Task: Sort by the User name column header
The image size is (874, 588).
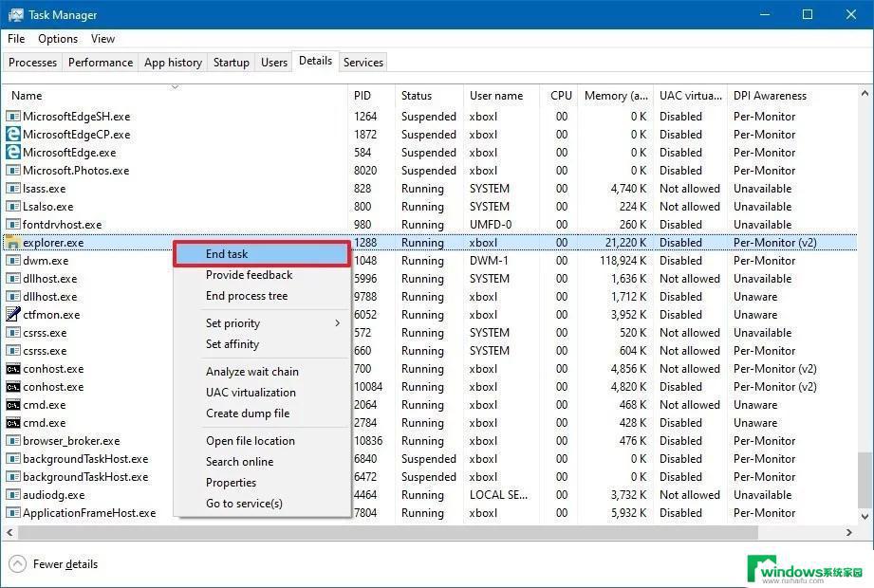Action: point(501,95)
